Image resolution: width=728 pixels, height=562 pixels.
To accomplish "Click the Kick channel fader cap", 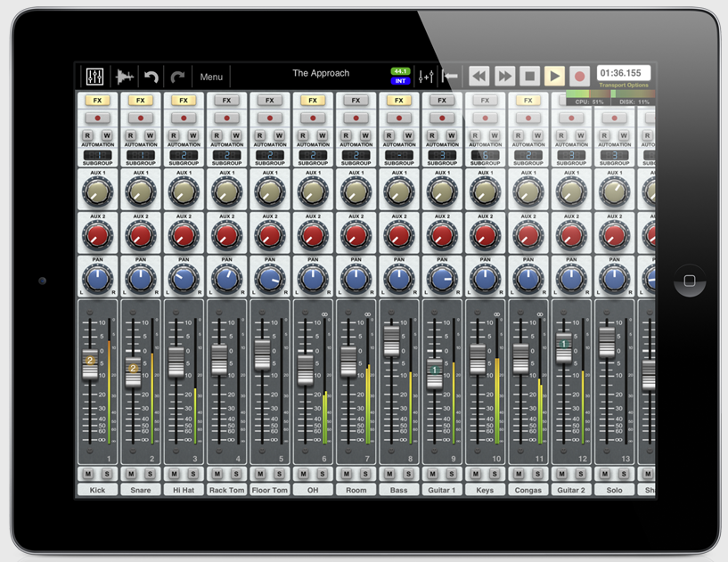I will click(90, 365).
